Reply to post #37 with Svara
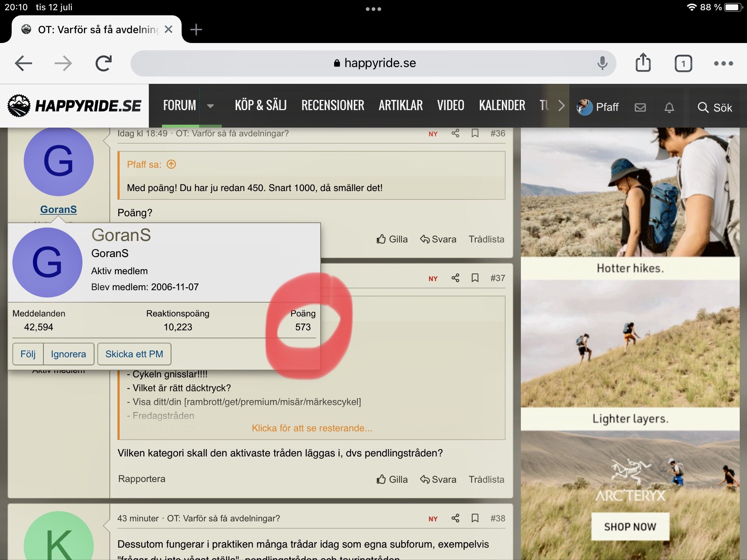The image size is (747, 560). coord(438,479)
